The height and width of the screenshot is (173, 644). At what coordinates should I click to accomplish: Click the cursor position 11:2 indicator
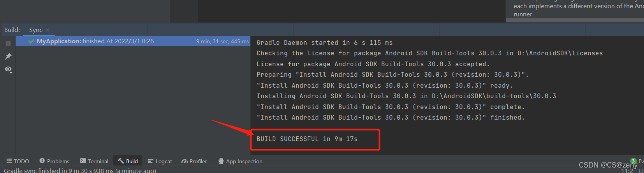(x=627, y=171)
